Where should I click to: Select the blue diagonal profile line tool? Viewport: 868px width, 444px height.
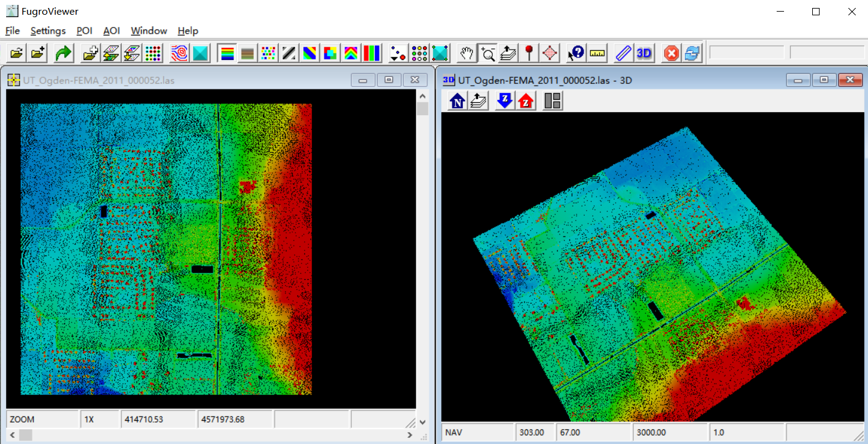[x=623, y=53]
